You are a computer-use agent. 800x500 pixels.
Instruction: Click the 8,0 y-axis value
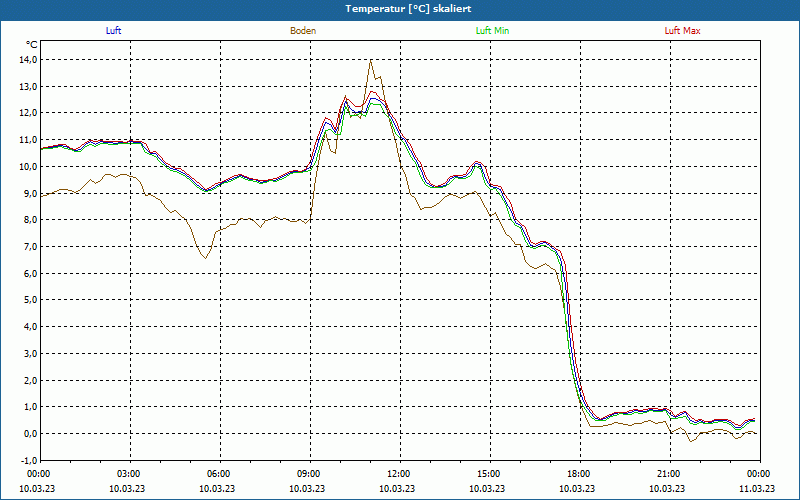coord(31,220)
